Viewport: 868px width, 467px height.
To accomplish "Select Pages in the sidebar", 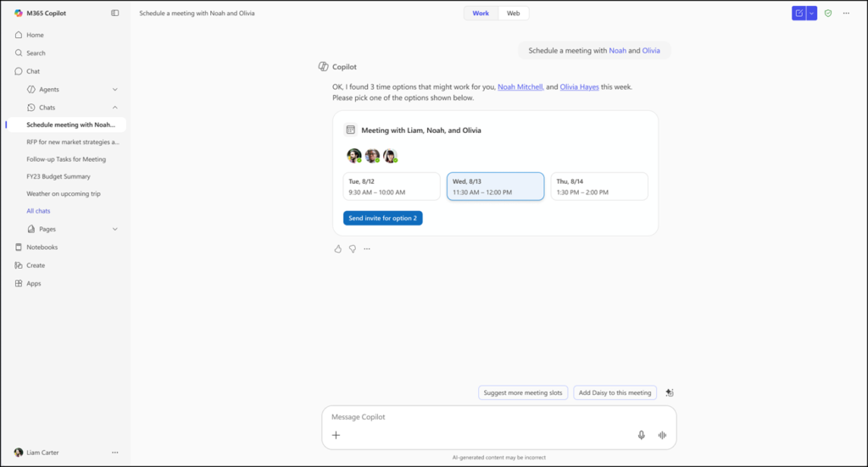I will [x=47, y=229].
